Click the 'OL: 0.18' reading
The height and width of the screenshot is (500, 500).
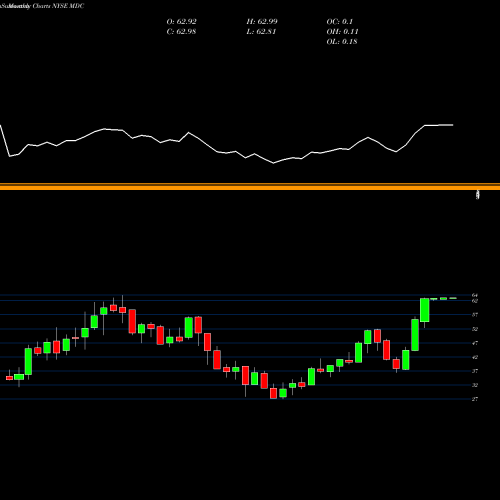click(342, 42)
